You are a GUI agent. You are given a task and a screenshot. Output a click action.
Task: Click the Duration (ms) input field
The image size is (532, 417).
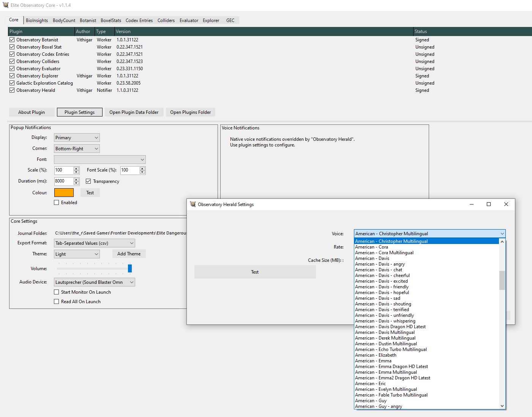[64, 181]
